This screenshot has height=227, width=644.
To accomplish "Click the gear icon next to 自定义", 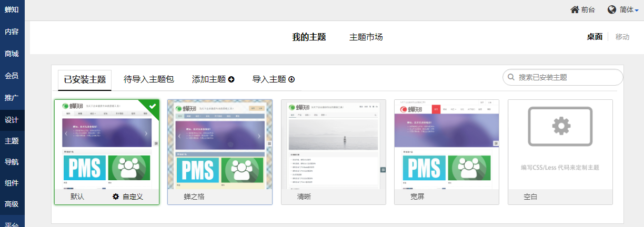I will (116, 197).
